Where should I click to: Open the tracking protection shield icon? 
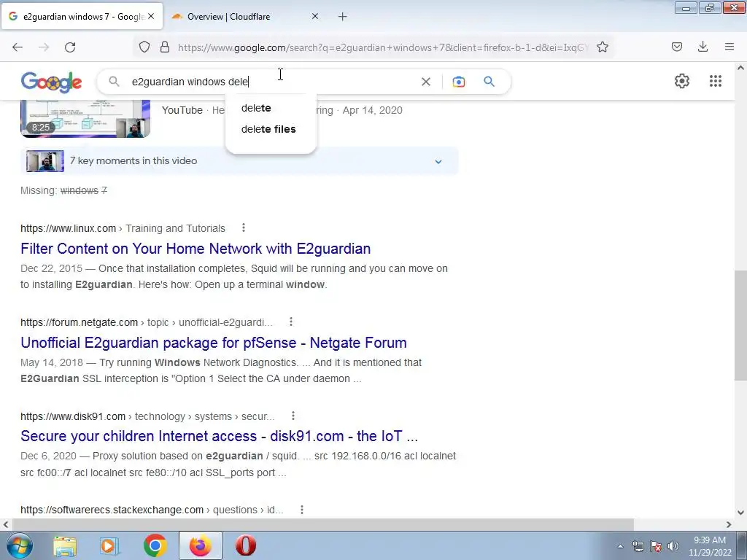144,47
